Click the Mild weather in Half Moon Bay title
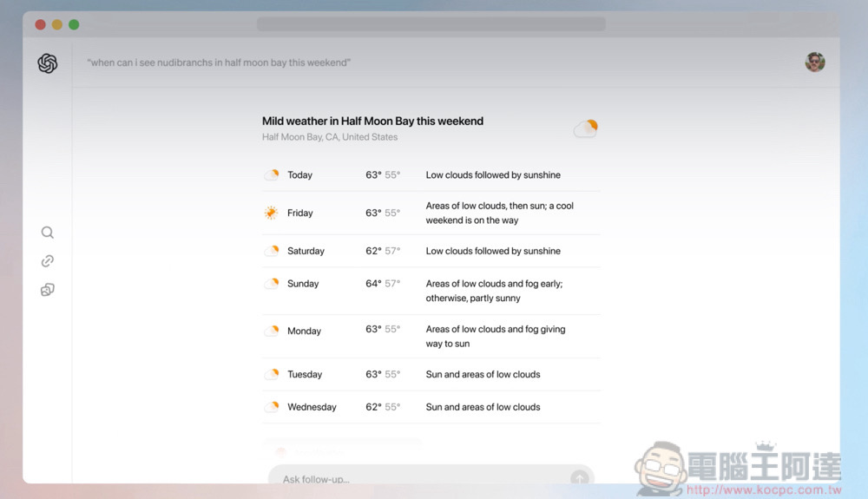The image size is (868, 499). (372, 121)
